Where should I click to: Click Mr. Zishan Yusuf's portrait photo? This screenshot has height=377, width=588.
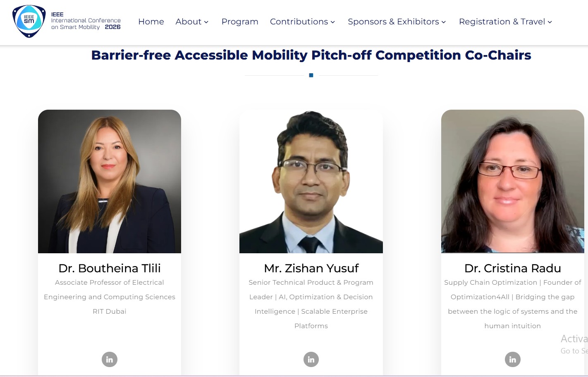pyautogui.click(x=311, y=181)
